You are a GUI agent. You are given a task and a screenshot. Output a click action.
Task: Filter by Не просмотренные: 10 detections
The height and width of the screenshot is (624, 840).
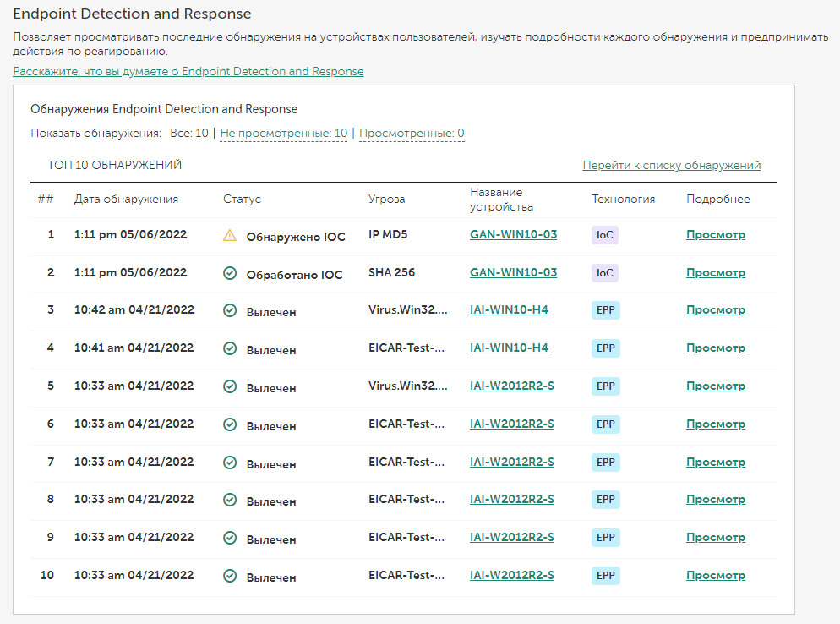coord(283,134)
